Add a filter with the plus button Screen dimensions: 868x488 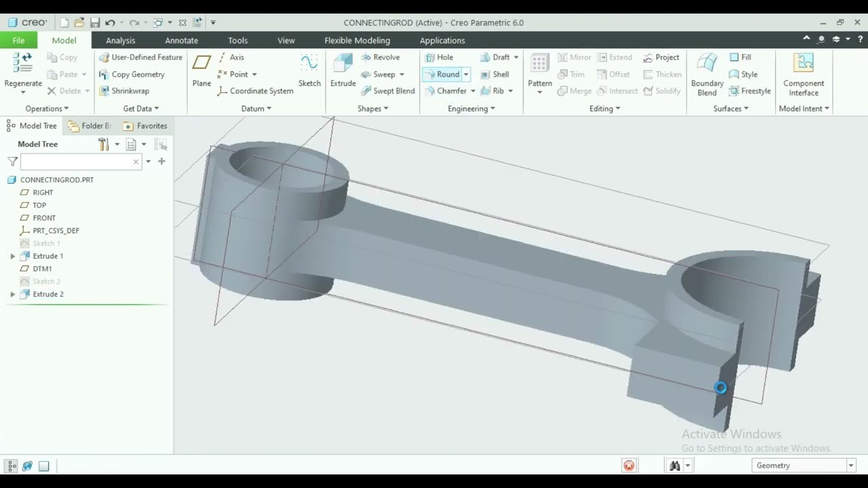point(161,161)
